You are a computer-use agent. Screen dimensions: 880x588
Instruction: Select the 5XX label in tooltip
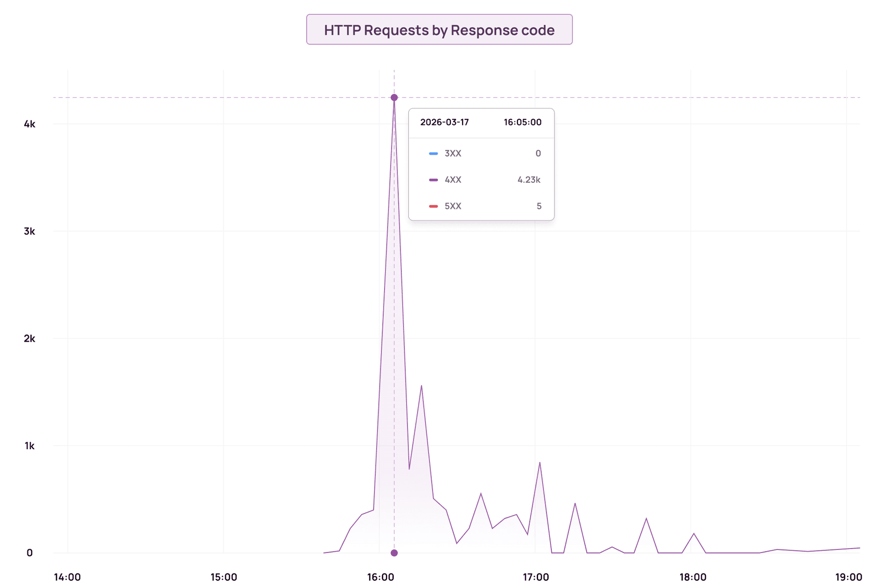(x=453, y=207)
